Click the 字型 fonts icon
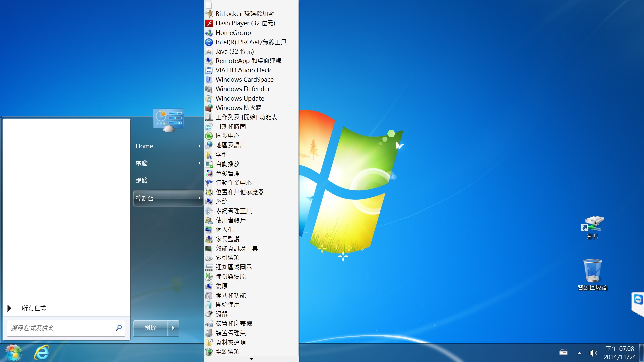Screen dimensions: 644x362 click(209, 155)
